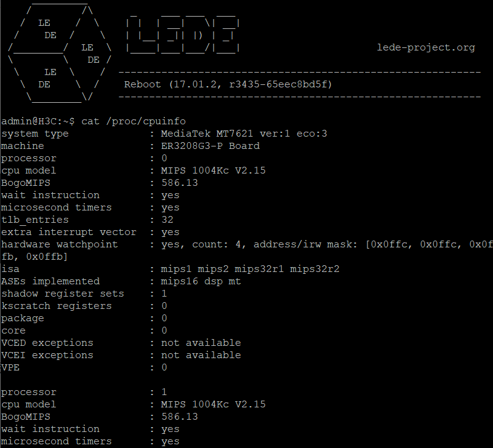Select the 'shadow register sets' label
The image size is (493, 448).
pos(63,294)
